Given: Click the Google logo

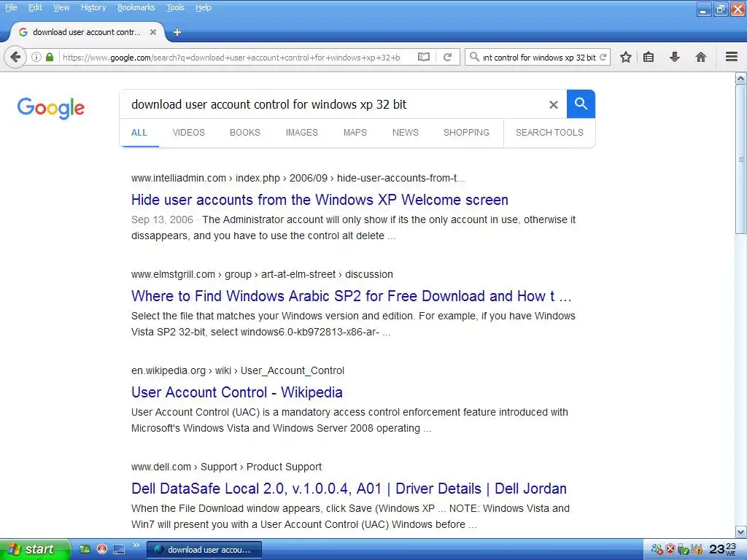Looking at the screenshot, I should click(x=51, y=108).
